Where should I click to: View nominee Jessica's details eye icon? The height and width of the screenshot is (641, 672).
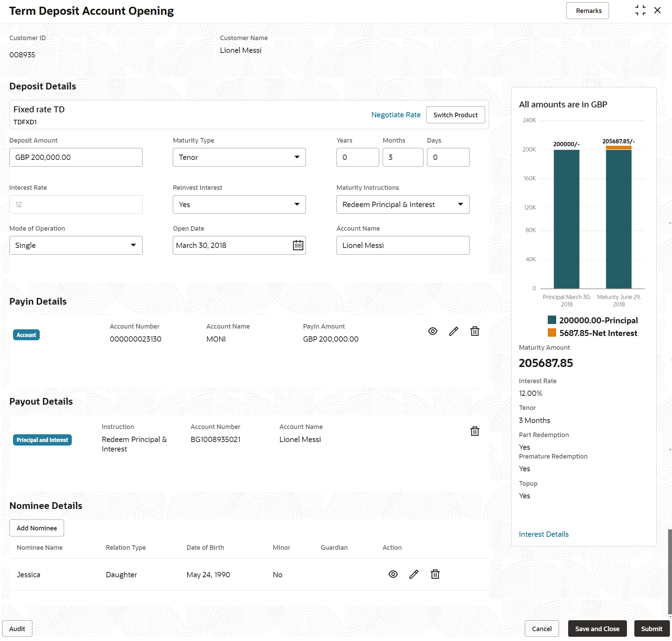click(x=393, y=574)
